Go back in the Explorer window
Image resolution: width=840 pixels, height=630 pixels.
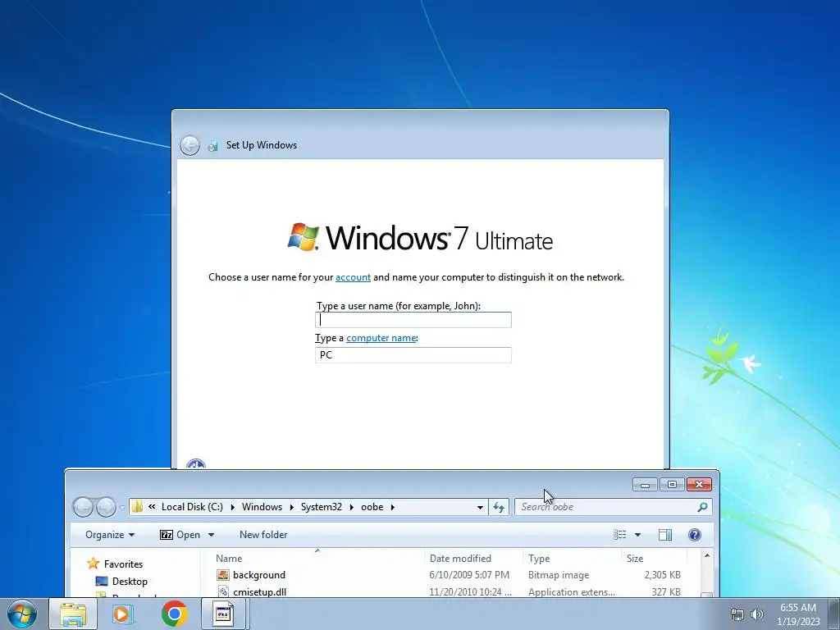coord(83,507)
